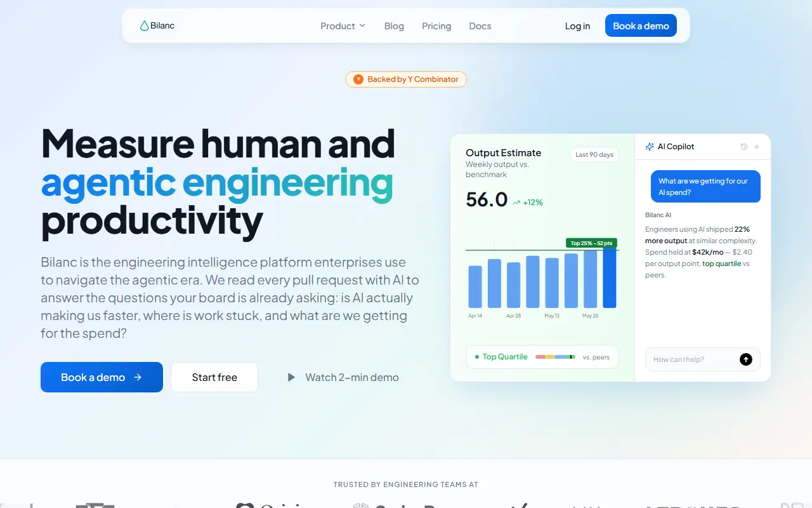Play the Watch 2-min demo video

click(343, 377)
